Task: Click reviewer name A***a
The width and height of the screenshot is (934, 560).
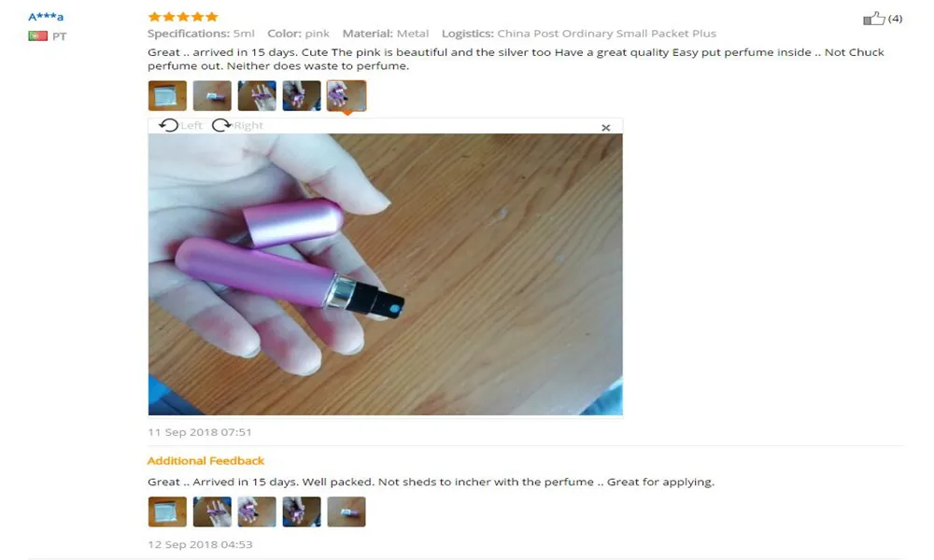Action: tap(46, 17)
